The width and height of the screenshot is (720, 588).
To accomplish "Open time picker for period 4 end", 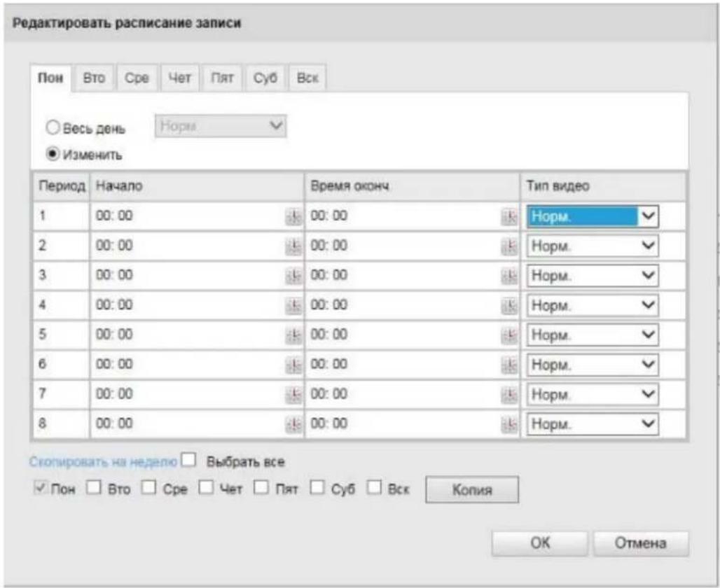I will point(508,306).
